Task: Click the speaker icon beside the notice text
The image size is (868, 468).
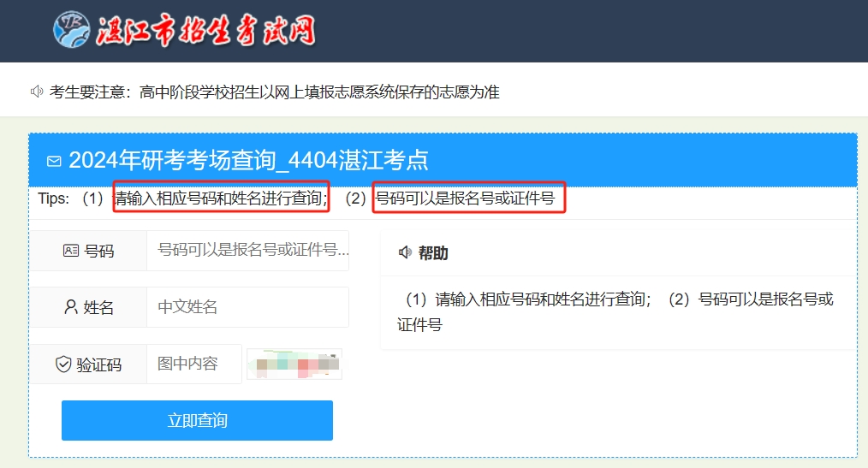Action: tap(37, 92)
